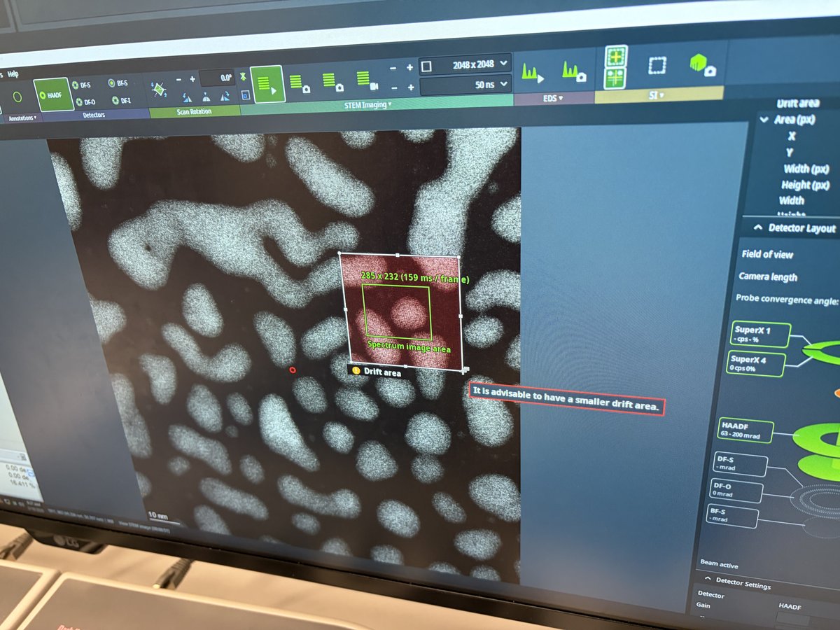Toggle the lower SI drift area icon

617,77
